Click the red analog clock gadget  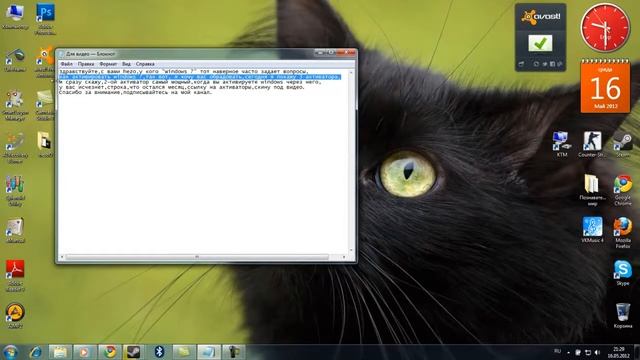tap(605, 28)
